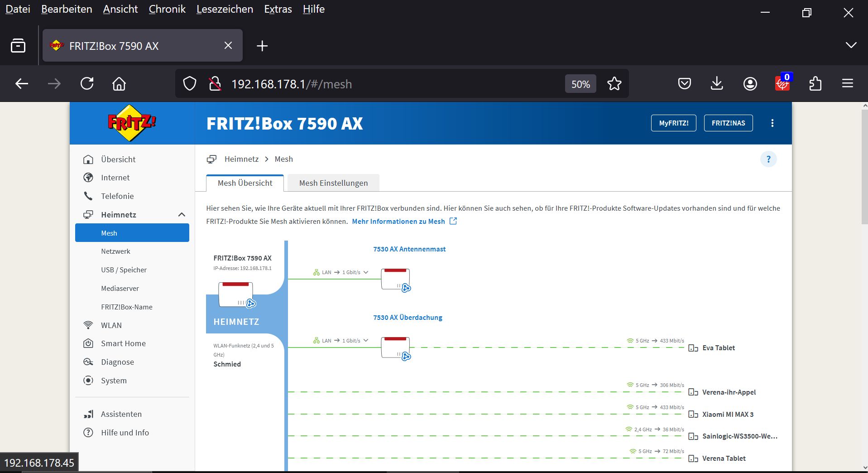Expand LAN 1 Gbit/s details for Überdachung
Screen dimensions: 868x473
click(366, 341)
